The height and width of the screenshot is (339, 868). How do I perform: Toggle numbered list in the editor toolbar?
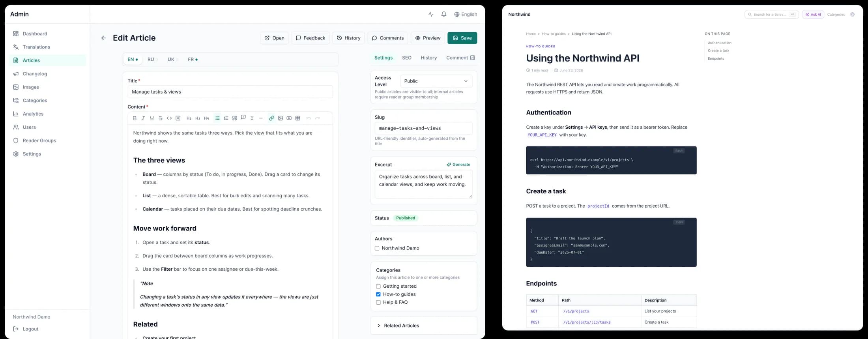pos(226,118)
